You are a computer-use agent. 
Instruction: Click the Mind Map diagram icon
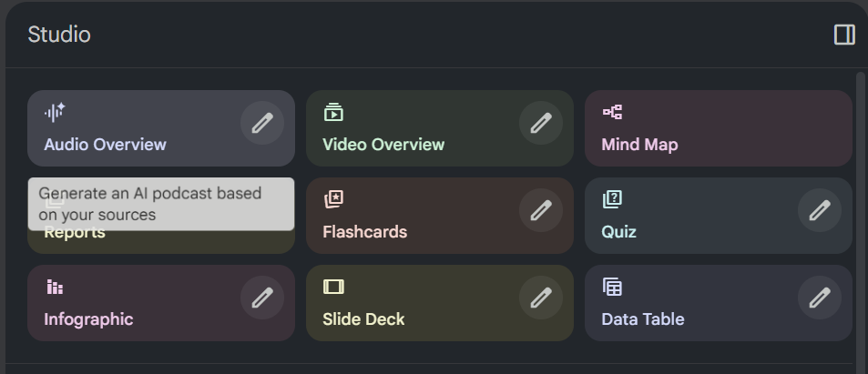[612, 113]
